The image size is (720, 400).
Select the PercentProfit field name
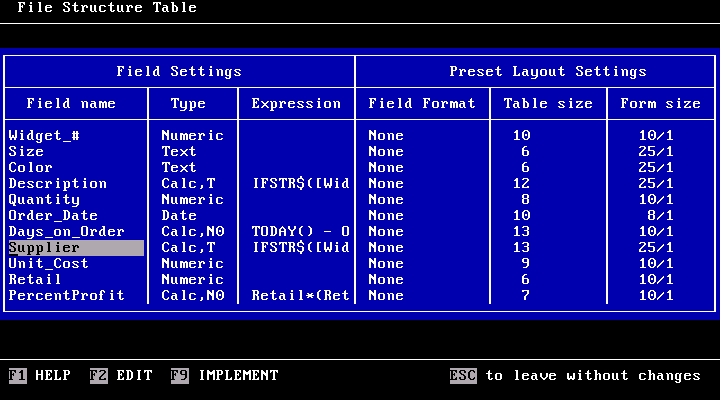click(x=67, y=295)
